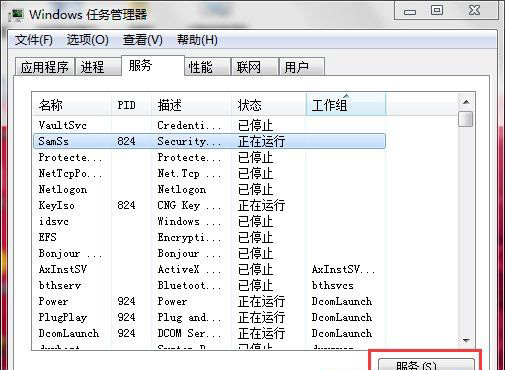The height and width of the screenshot is (370, 505).
Task: Click the DCOM Ser... description cell
Action: (189, 333)
